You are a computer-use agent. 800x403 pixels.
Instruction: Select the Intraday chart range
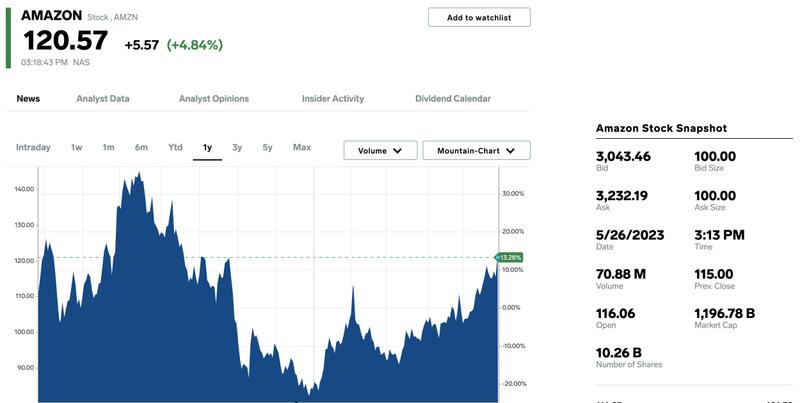click(33, 147)
